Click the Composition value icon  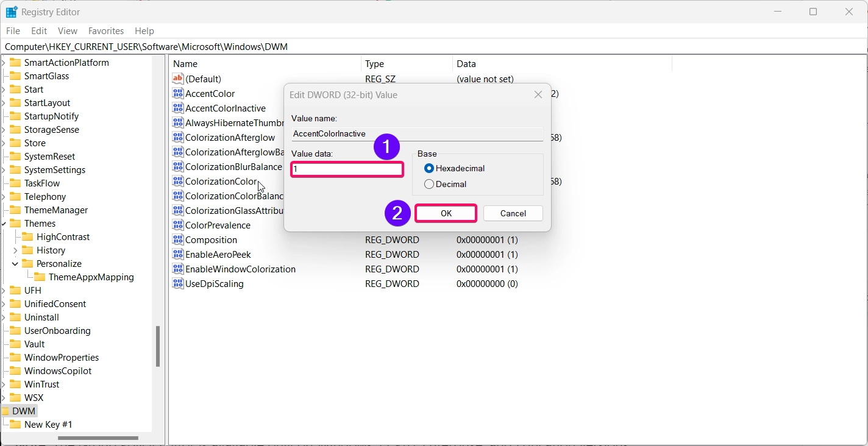tap(178, 239)
